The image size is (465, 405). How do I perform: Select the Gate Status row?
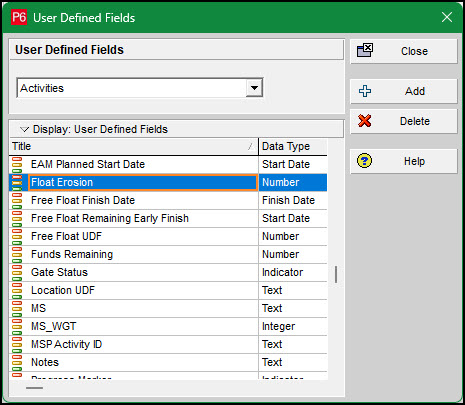[x=168, y=272]
